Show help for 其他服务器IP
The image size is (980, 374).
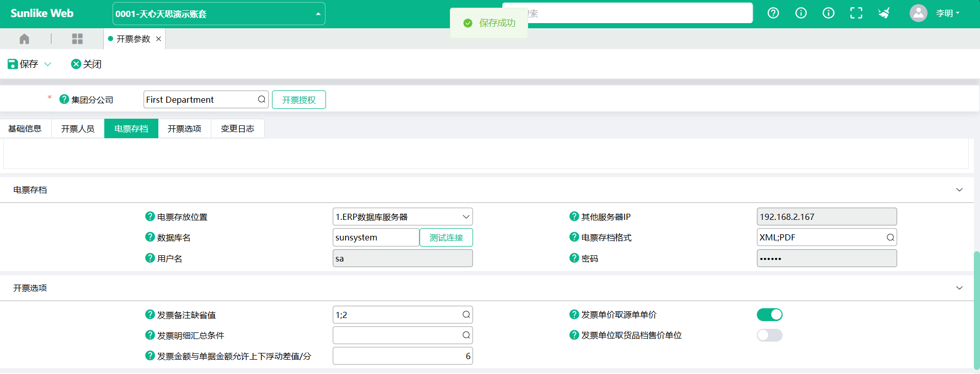tap(574, 216)
